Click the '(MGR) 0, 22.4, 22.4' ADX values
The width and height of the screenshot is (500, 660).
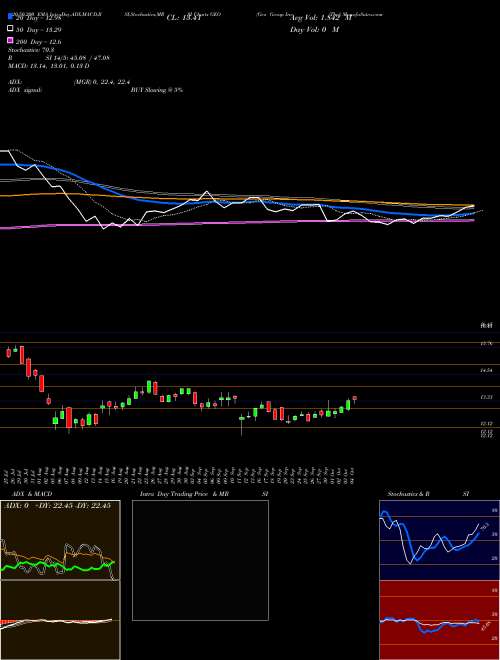pos(102,82)
